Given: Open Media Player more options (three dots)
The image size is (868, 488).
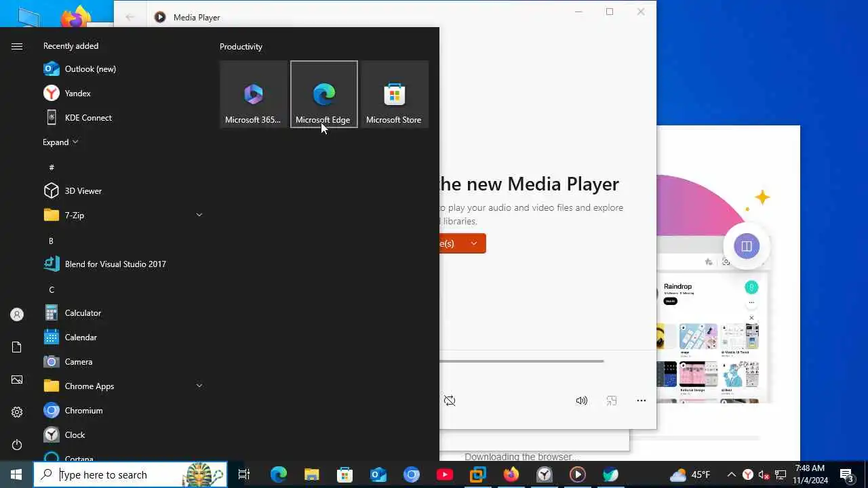Looking at the screenshot, I should pos(642,401).
